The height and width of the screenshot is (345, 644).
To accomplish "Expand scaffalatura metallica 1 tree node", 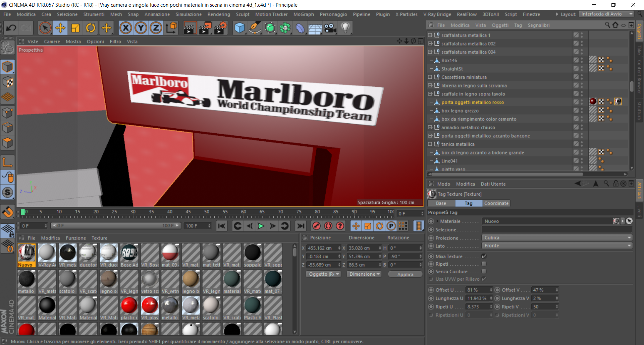I will [x=430, y=35].
